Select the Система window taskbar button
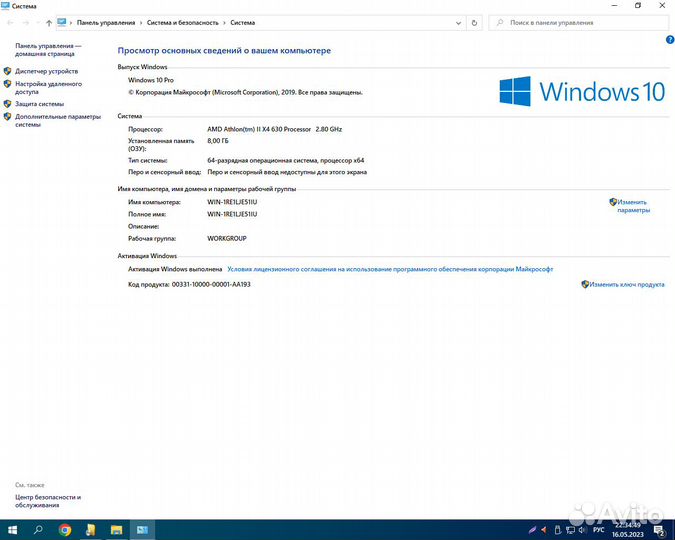 142,530
